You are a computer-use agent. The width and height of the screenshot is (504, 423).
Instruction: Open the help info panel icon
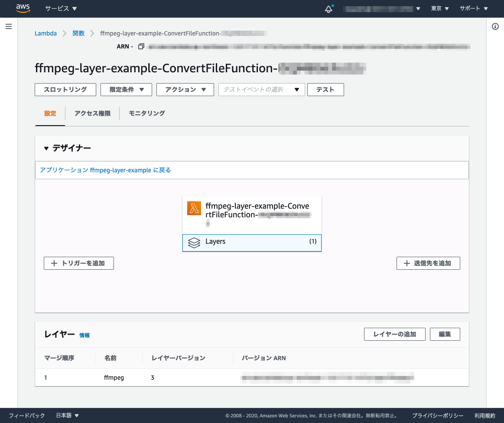tap(495, 26)
